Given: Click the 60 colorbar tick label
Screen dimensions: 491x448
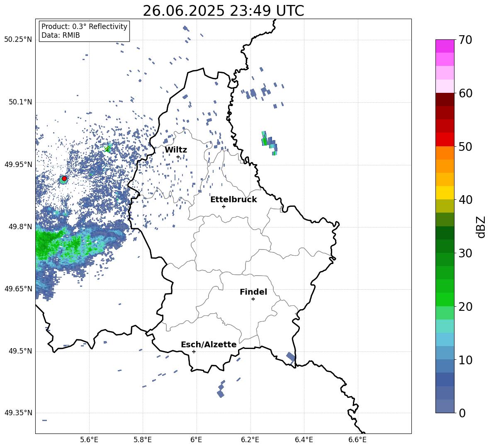Looking at the screenshot, I should point(465,93).
